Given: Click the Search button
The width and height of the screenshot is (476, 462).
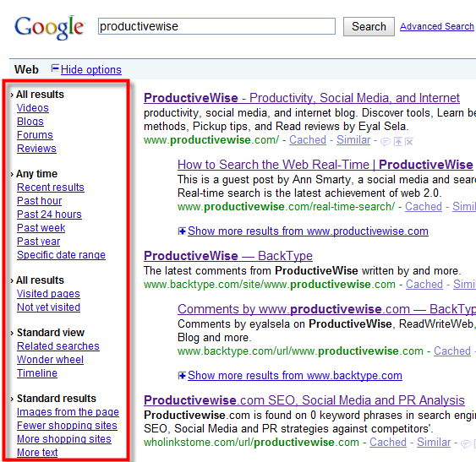Looking at the screenshot, I should 369,27.
